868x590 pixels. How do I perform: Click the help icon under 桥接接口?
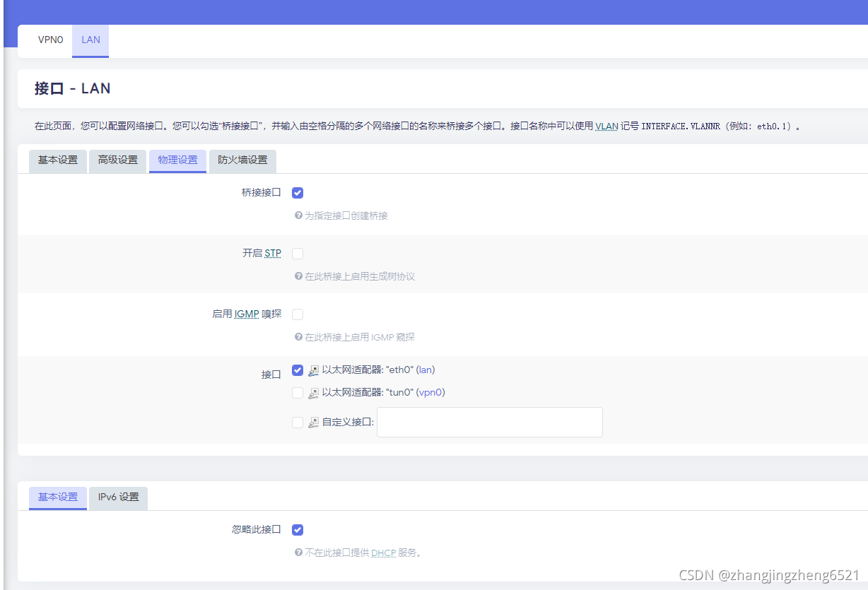tap(298, 216)
